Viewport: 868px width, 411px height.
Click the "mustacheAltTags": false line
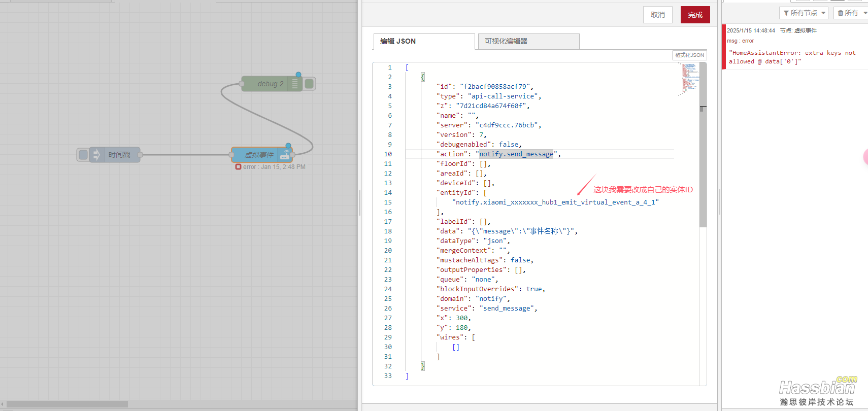[x=485, y=260]
